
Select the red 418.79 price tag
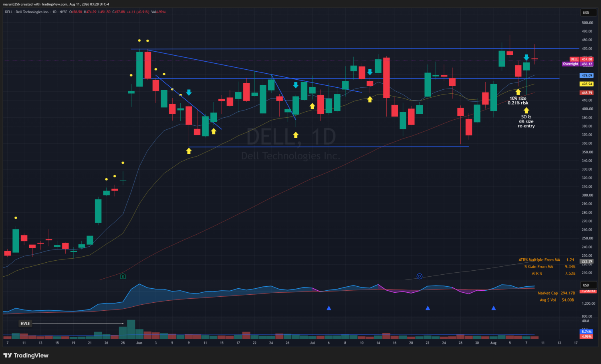click(x=587, y=93)
